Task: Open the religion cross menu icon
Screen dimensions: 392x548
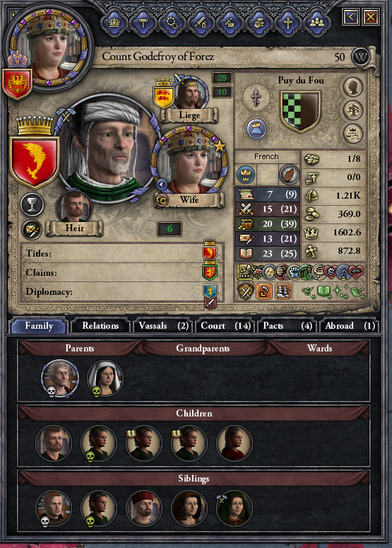Action: 288,23
